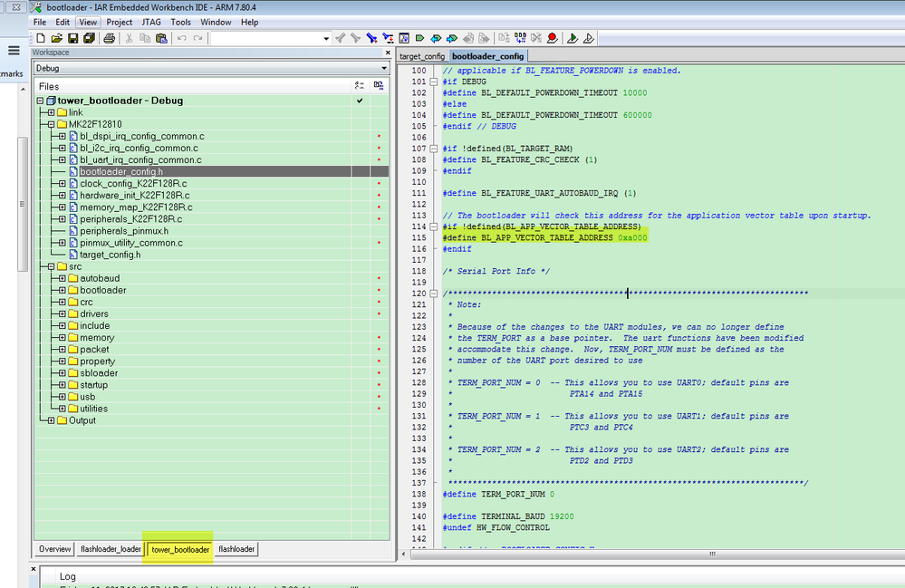Image resolution: width=905 pixels, height=588 pixels.
Task: Click the Undo arrow in the toolbar
Action: click(x=181, y=38)
